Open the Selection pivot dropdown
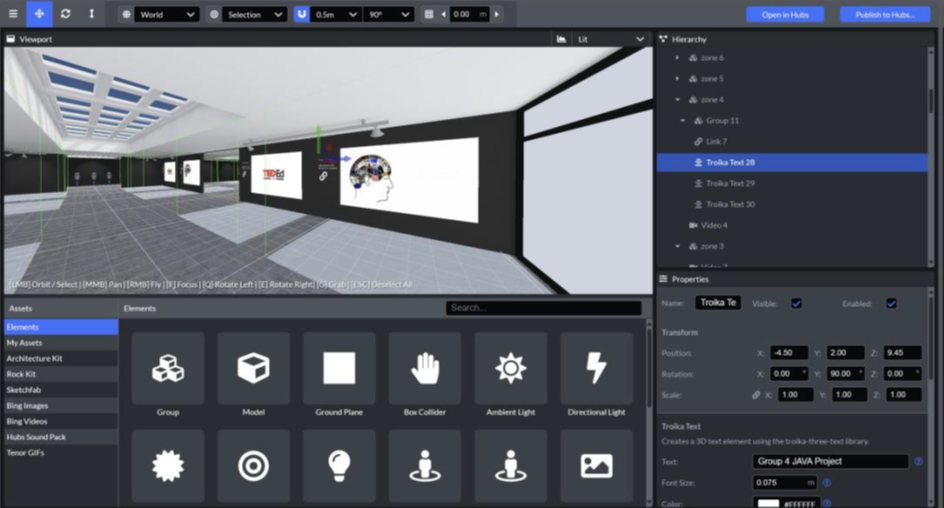Screen dimensions: 944x508 [x=255, y=14]
